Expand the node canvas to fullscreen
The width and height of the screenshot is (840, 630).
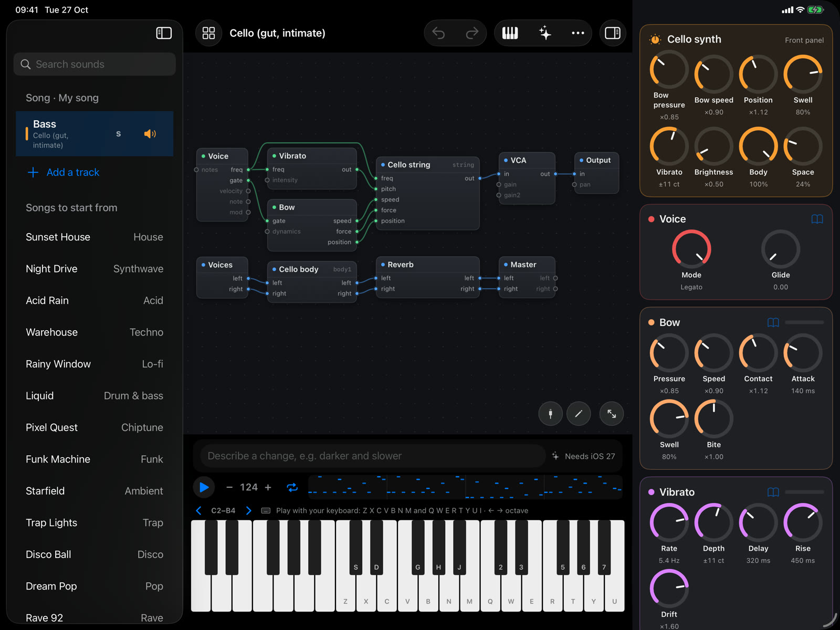pyautogui.click(x=612, y=414)
